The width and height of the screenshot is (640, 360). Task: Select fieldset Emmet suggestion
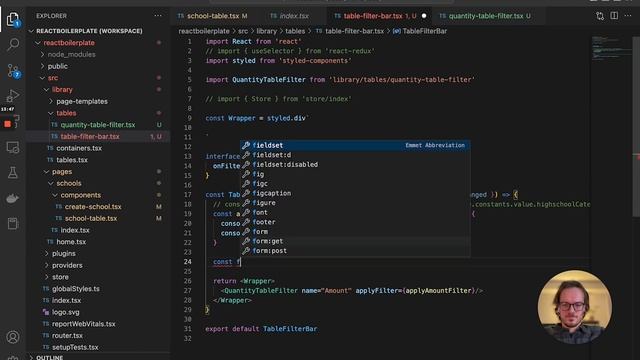(x=354, y=145)
